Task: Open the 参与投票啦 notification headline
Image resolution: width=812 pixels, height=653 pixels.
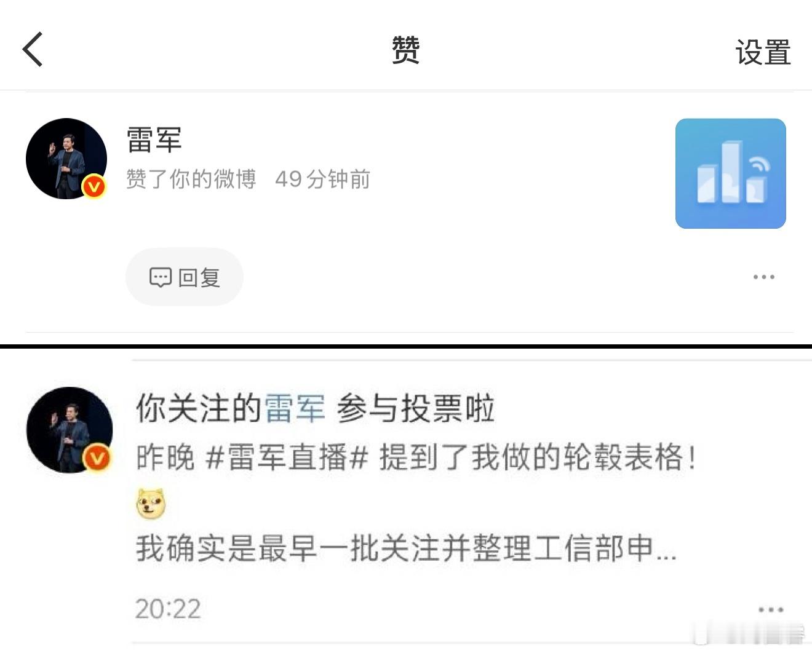Action: [415, 409]
